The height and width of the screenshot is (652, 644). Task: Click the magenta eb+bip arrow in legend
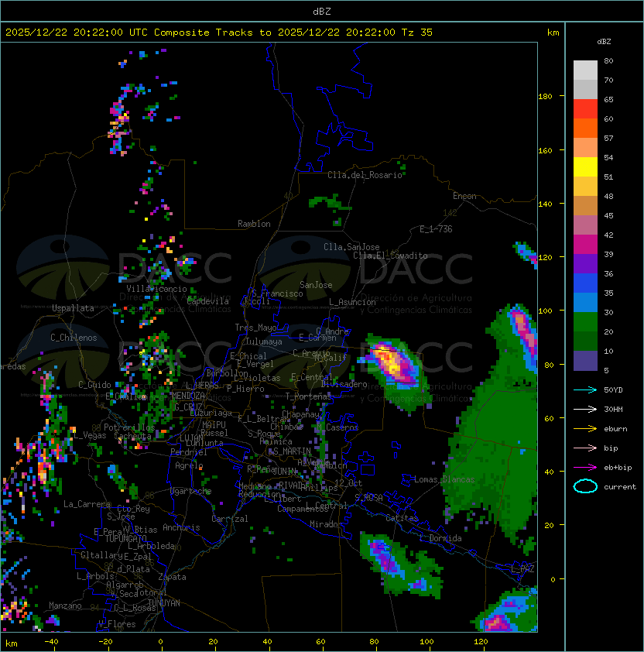pyautogui.click(x=585, y=468)
